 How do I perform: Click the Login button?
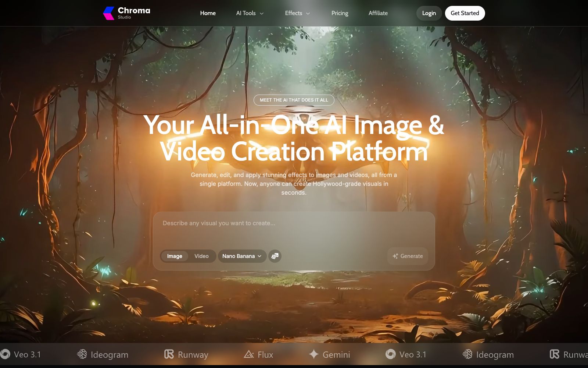(429, 13)
